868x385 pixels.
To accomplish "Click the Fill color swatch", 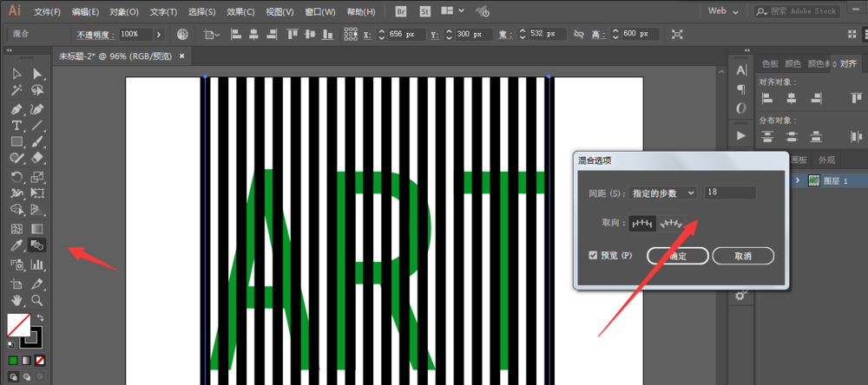I will click(x=18, y=324).
